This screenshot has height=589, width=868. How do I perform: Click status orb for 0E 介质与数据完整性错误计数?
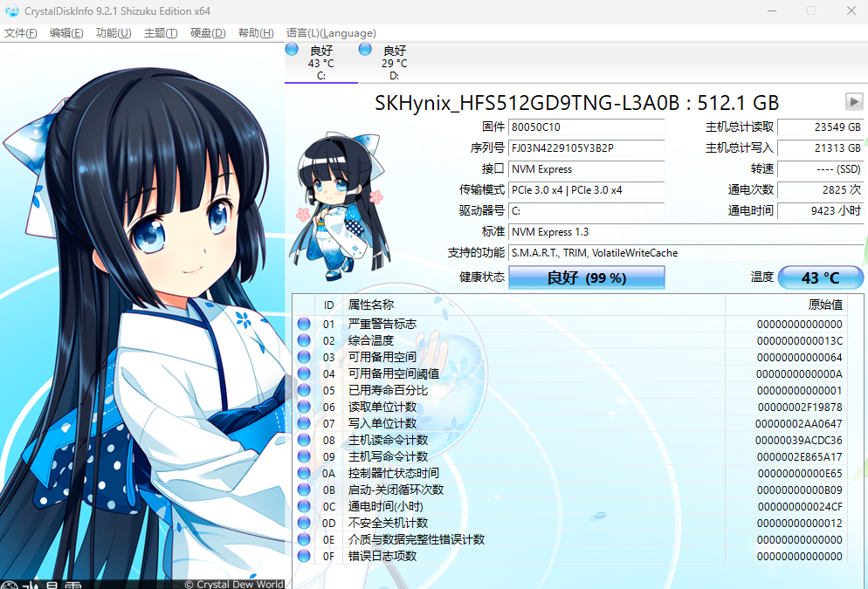tap(304, 539)
